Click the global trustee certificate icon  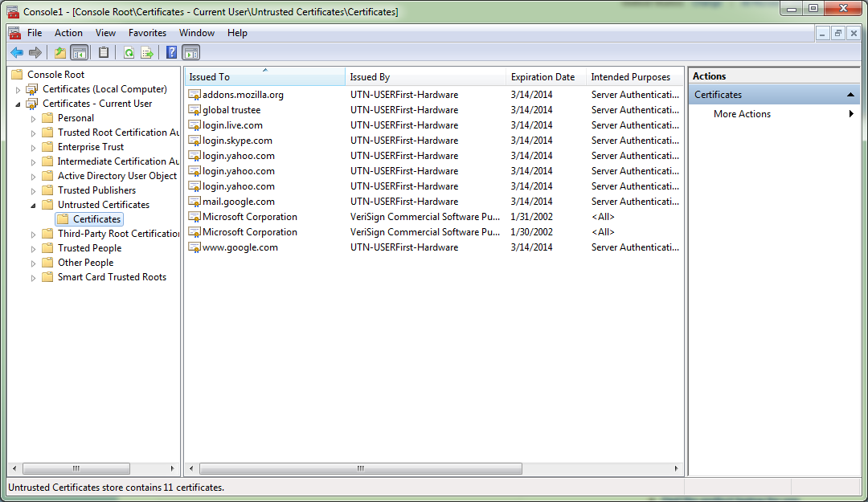pos(194,110)
